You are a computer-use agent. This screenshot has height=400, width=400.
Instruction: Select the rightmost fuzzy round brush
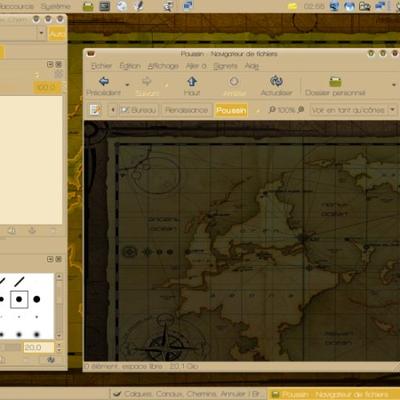(37, 334)
